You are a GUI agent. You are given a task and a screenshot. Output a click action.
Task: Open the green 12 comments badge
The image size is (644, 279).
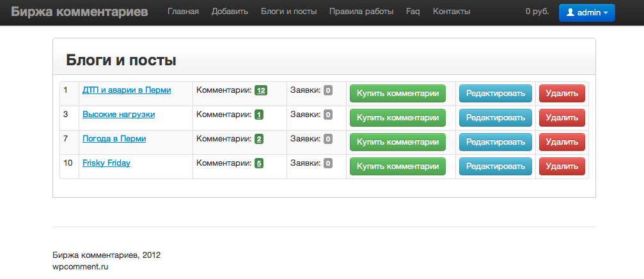pyautogui.click(x=261, y=90)
